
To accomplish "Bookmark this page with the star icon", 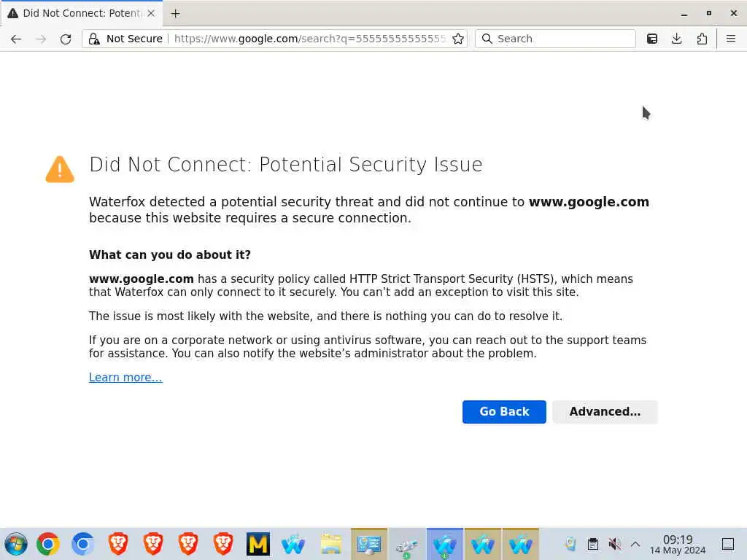I will (x=458, y=39).
